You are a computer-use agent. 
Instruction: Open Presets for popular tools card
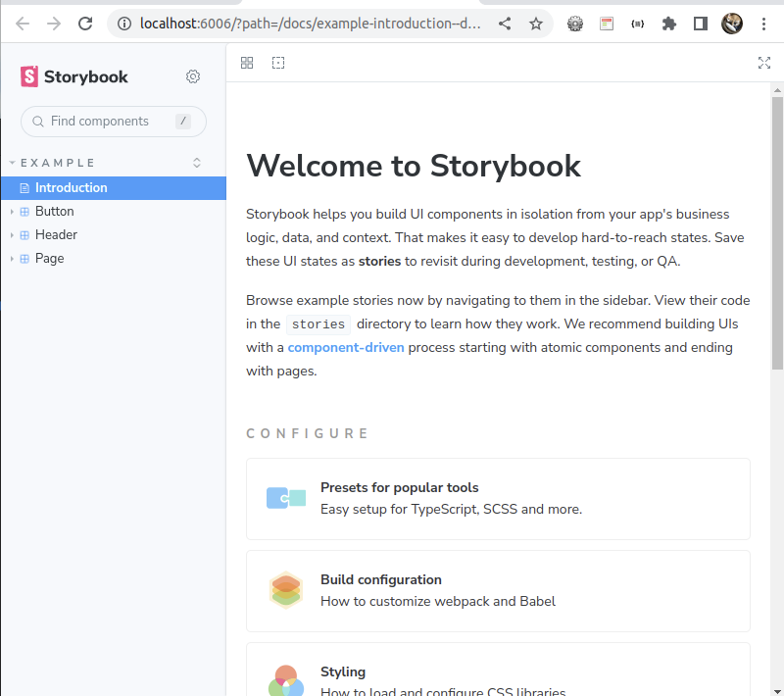tap(498, 499)
